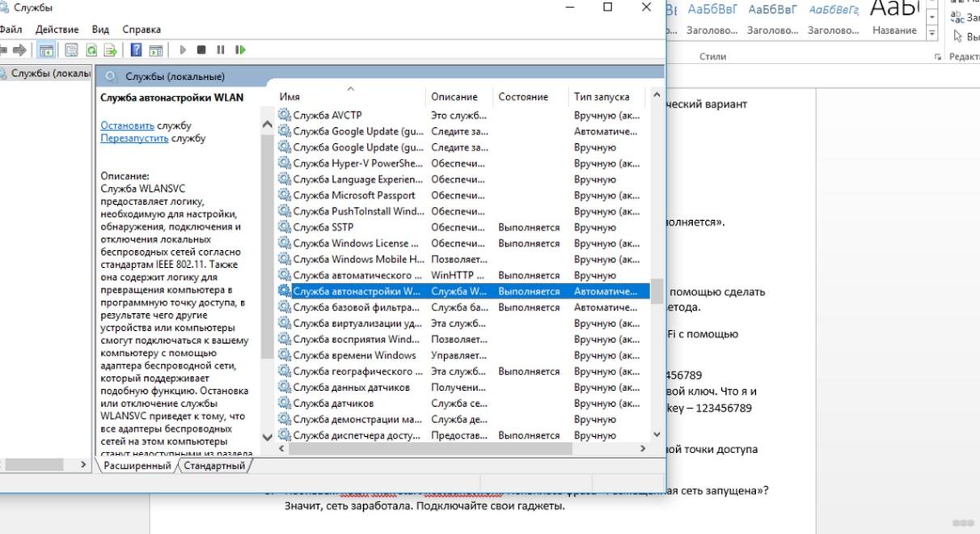The height and width of the screenshot is (534, 980).
Task: Click the Refresh toolbar icon
Action: [92, 50]
